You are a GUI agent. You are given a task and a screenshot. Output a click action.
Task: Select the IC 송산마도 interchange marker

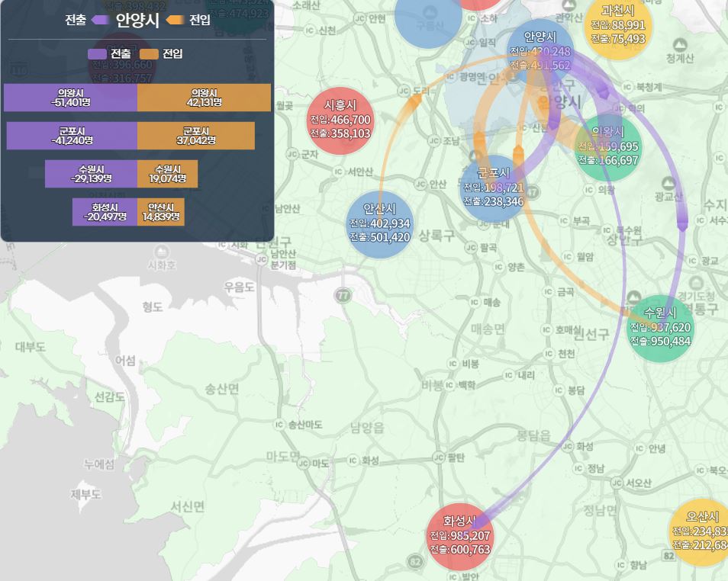coord(279,424)
